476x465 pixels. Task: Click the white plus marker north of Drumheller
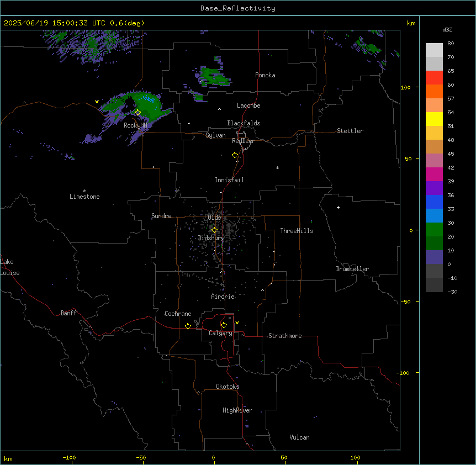pyautogui.click(x=338, y=207)
